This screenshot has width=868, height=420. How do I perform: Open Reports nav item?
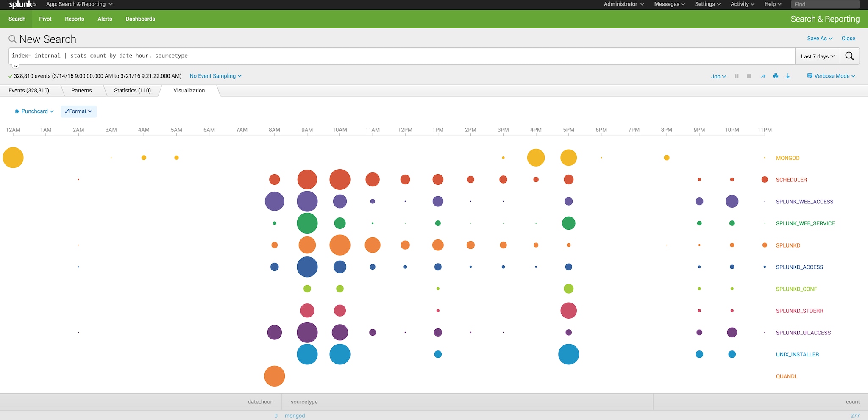pos(75,19)
